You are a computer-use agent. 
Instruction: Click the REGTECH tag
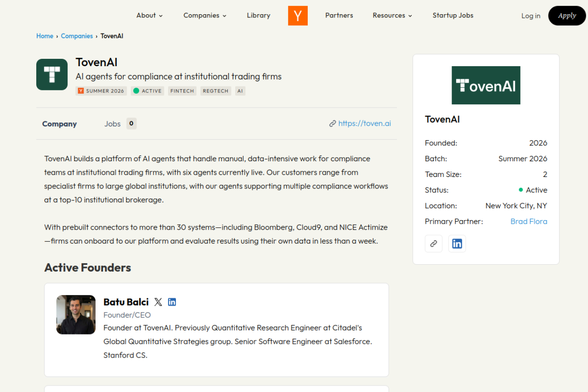click(215, 91)
